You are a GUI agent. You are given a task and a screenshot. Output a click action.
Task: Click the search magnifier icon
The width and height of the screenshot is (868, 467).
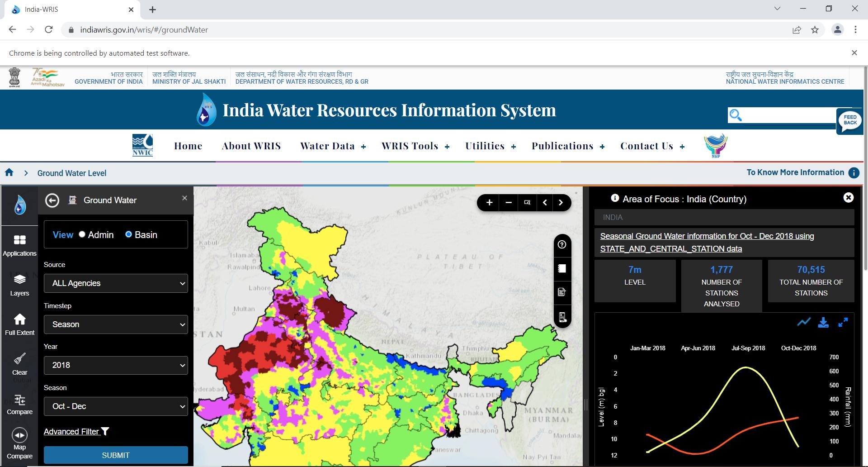(736, 115)
